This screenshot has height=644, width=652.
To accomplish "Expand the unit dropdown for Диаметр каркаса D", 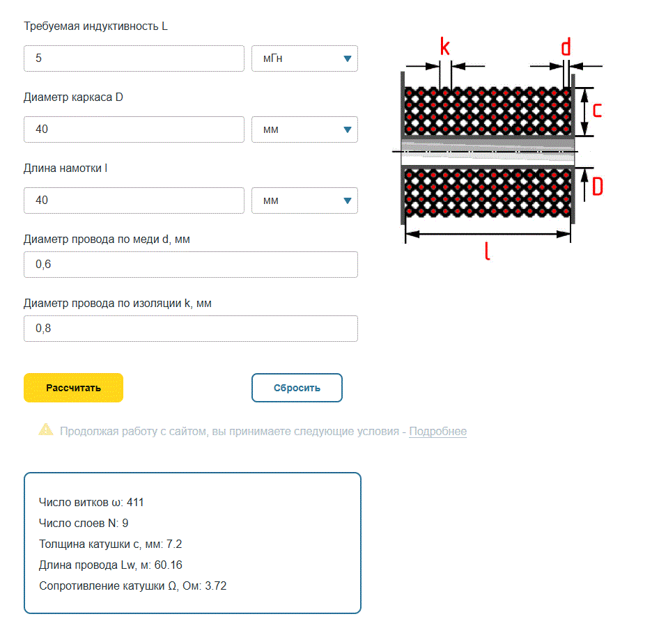I will click(x=304, y=130).
